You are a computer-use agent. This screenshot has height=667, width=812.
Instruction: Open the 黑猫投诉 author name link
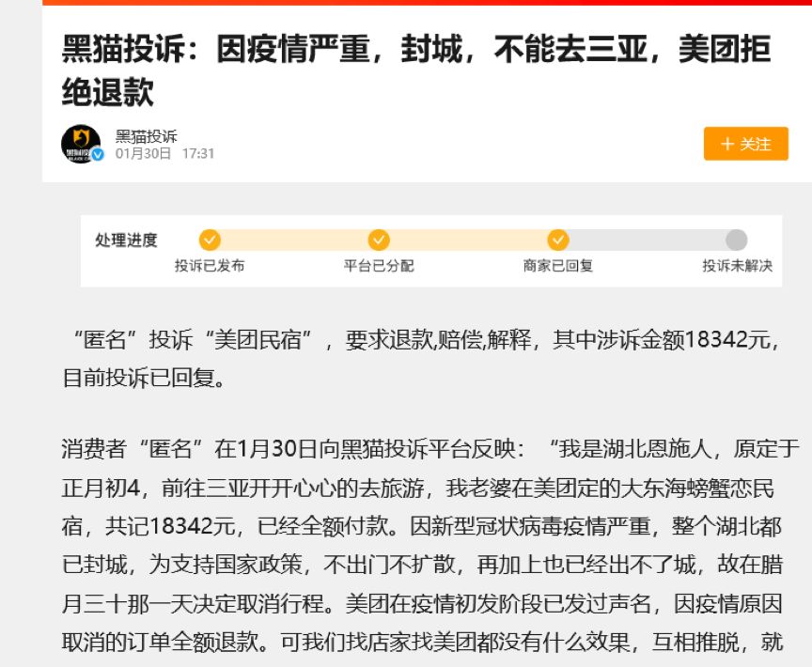coord(146,136)
